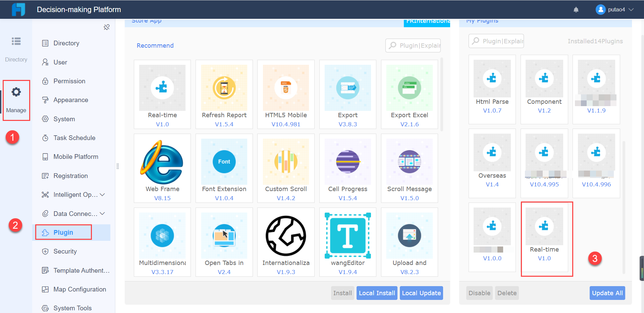Select the Refresh Report plugin icon
644x313 pixels.
point(224,88)
